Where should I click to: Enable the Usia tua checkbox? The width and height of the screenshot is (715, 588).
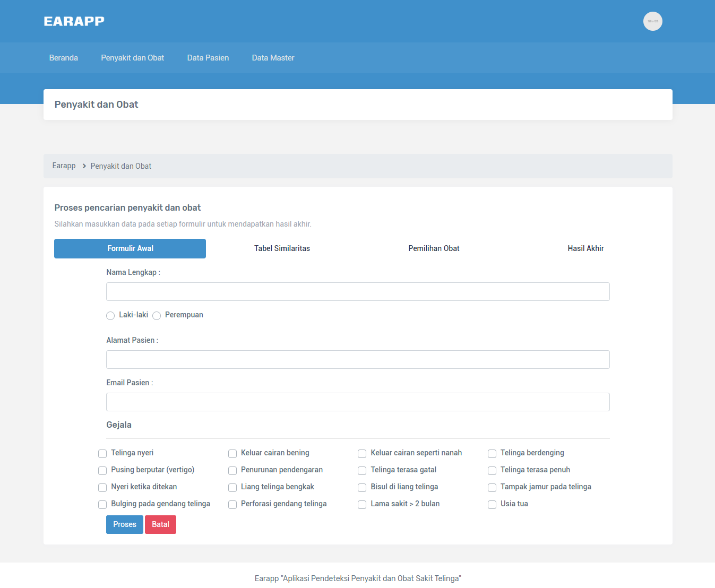(x=492, y=505)
